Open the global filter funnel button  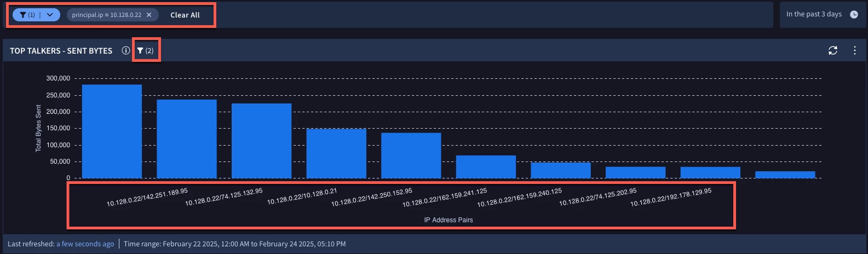click(x=27, y=15)
